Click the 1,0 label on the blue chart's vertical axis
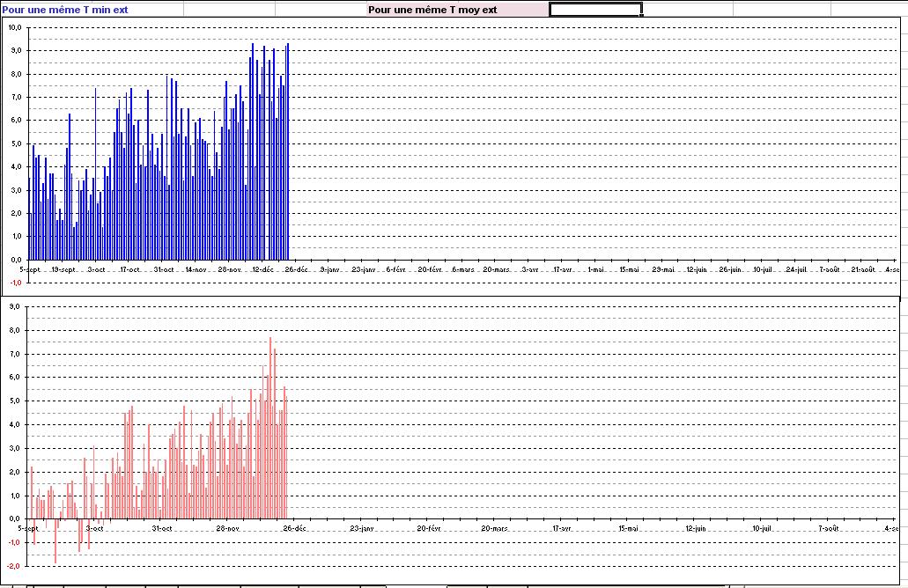908x588 pixels. coord(16,236)
